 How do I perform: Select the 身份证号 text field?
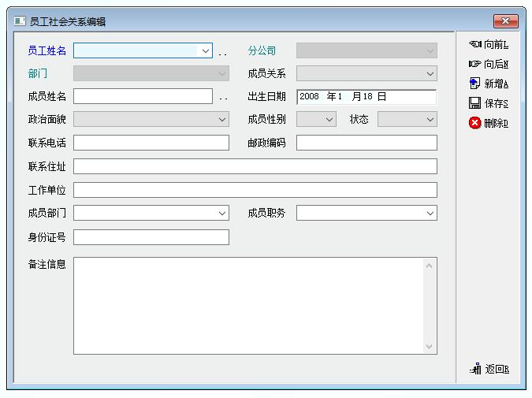151,237
